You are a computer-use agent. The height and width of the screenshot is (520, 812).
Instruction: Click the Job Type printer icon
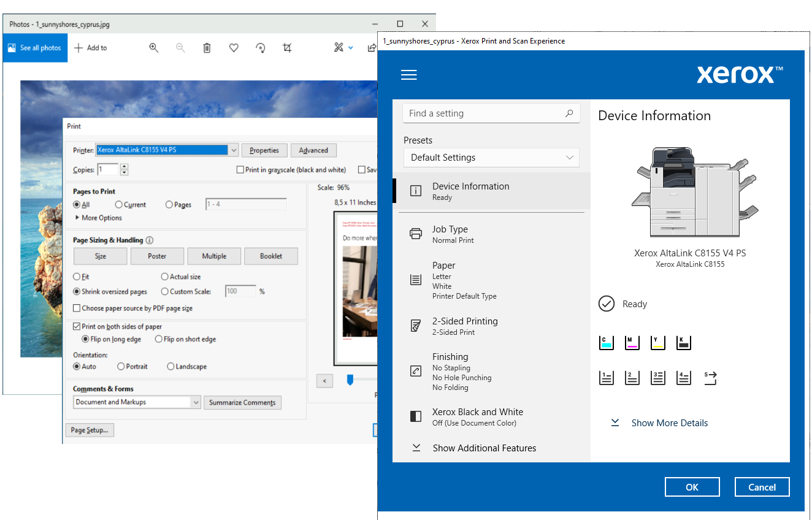(x=416, y=234)
